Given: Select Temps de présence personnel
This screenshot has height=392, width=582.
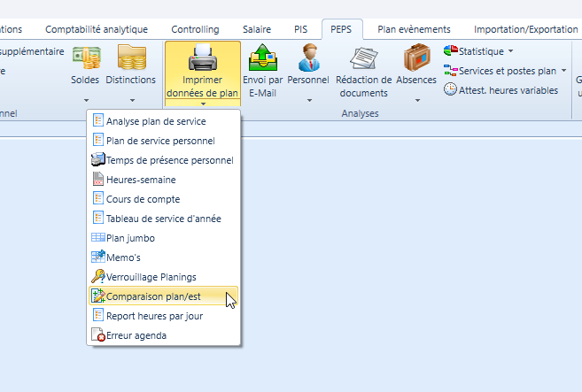Looking at the screenshot, I should pyautogui.click(x=168, y=160).
